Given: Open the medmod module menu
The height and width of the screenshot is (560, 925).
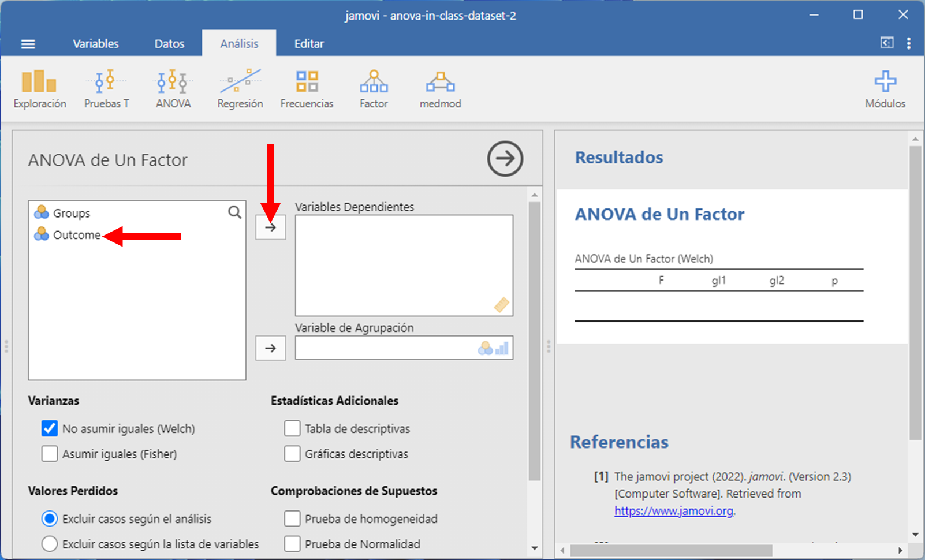Looking at the screenshot, I should coord(440,89).
